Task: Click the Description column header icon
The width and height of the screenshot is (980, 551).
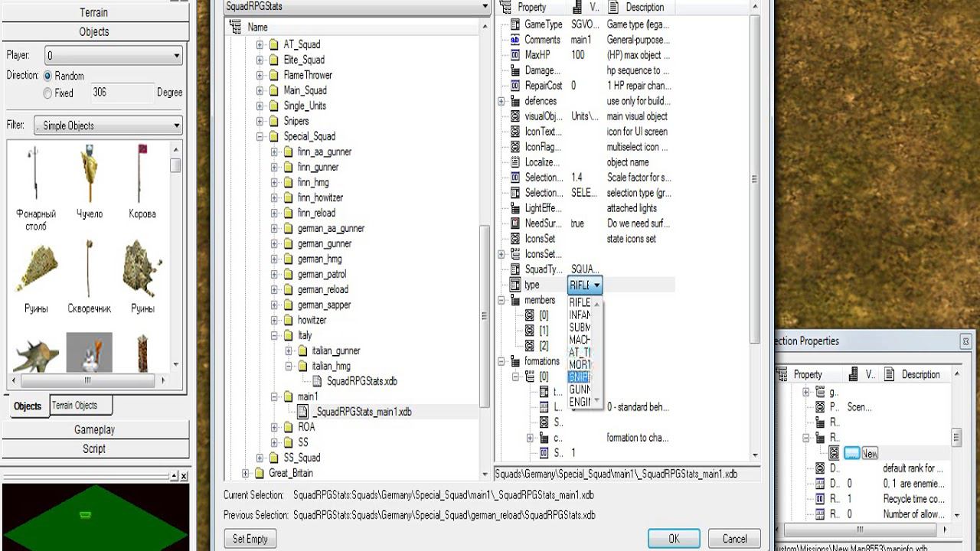Action: (613, 7)
